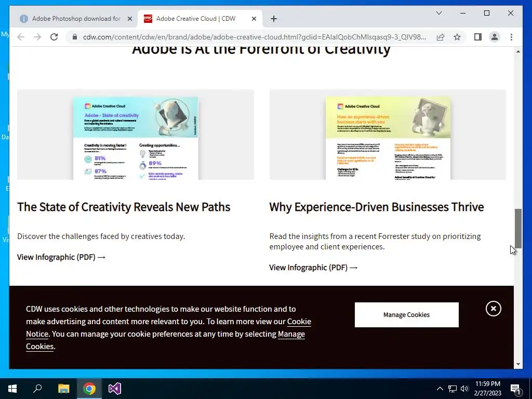Screen dimensions: 532x399
Task: Open the Chrome side panel
Action: click(478, 37)
